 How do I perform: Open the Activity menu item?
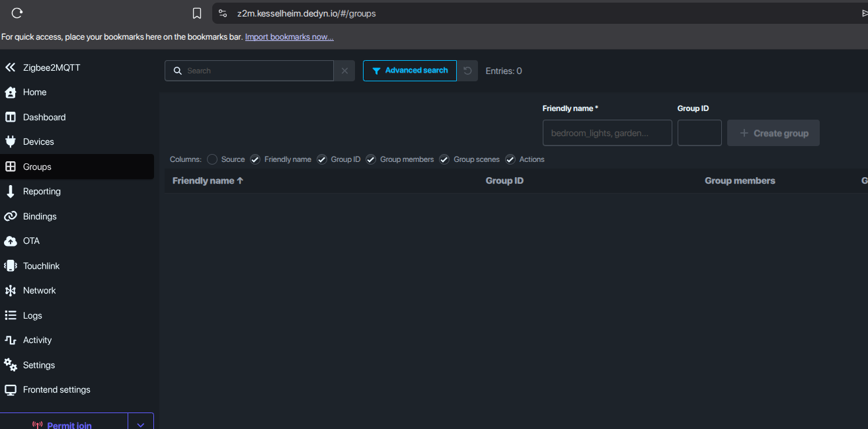pyautogui.click(x=77, y=340)
